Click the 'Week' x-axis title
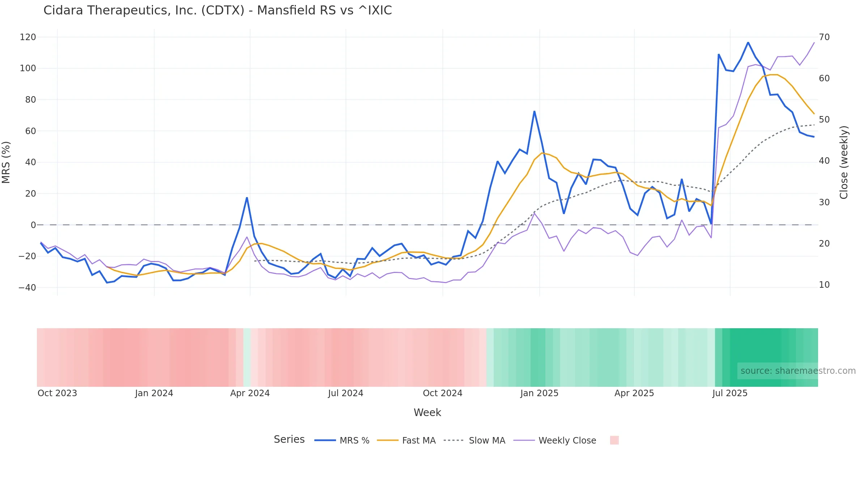This screenshot has height=488, width=868. (x=427, y=412)
